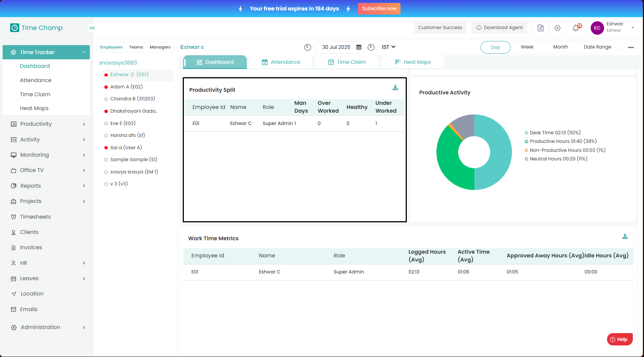Open the notifications bell
This screenshot has width=644, height=357.
tap(576, 28)
